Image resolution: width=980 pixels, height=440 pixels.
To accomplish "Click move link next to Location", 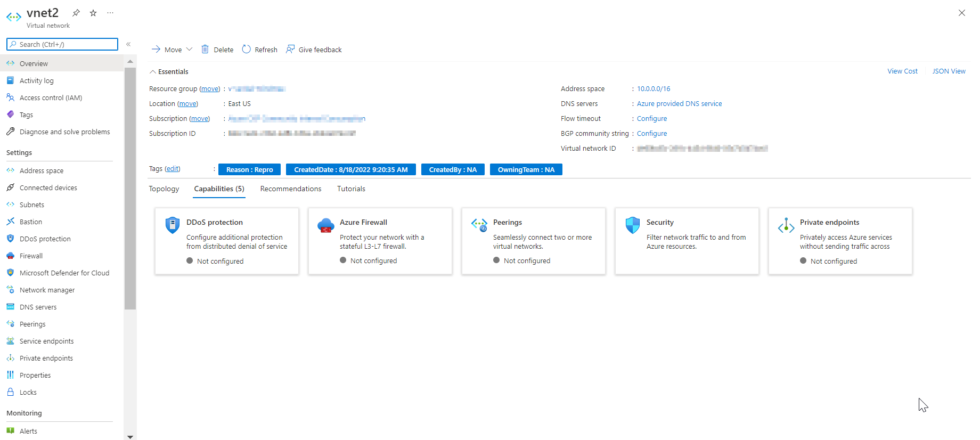I will coord(187,104).
